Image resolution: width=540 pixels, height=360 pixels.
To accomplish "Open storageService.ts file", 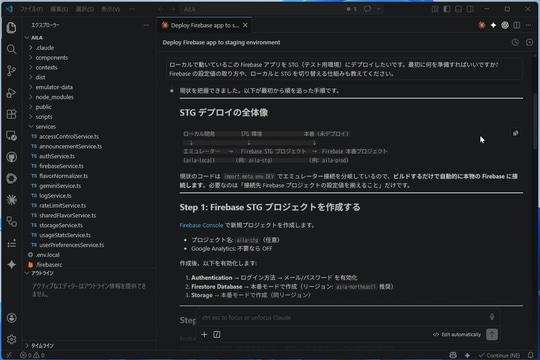I will 61,225.
